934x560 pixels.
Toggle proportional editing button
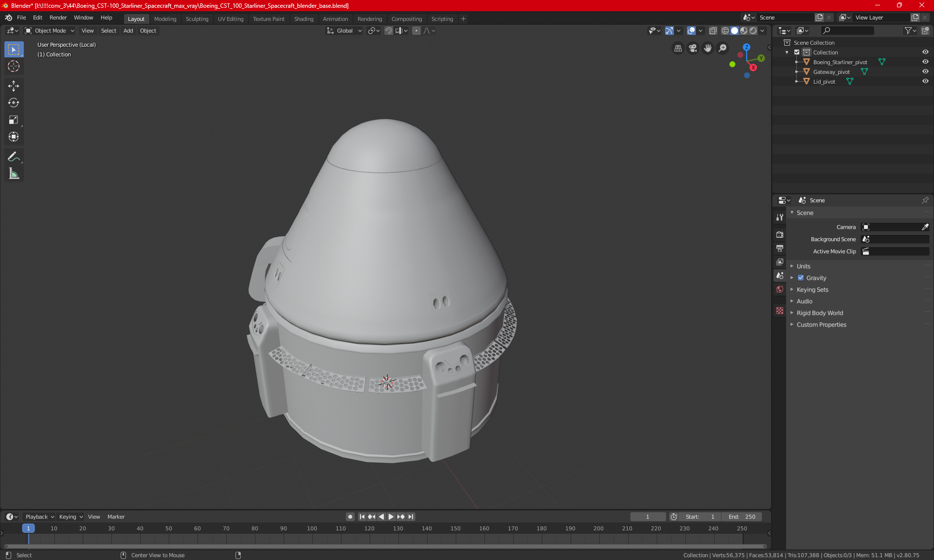pos(416,31)
